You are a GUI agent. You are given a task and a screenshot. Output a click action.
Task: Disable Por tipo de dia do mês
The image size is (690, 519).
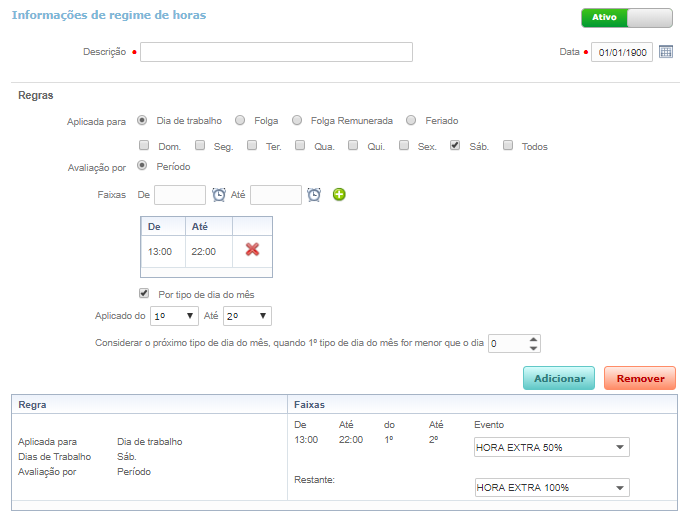pyautogui.click(x=144, y=294)
